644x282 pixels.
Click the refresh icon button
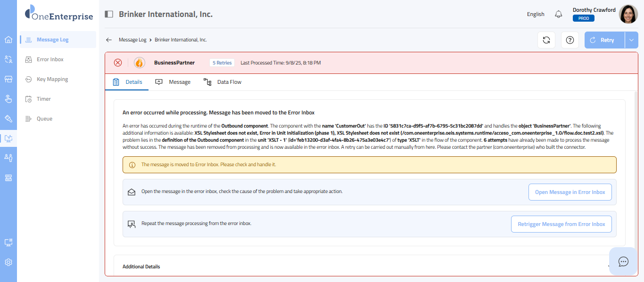click(546, 40)
